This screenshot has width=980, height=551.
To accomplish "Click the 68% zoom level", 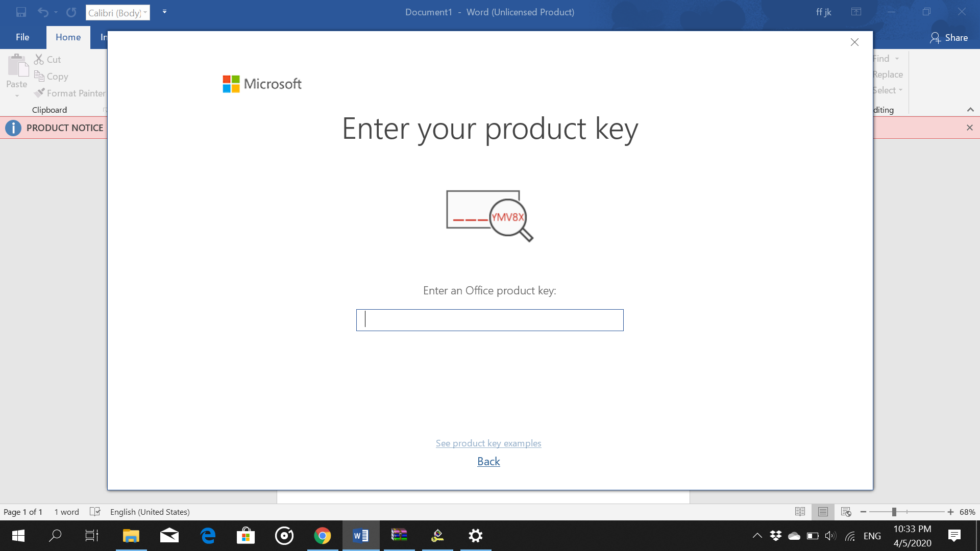I will click(x=967, y=512).
